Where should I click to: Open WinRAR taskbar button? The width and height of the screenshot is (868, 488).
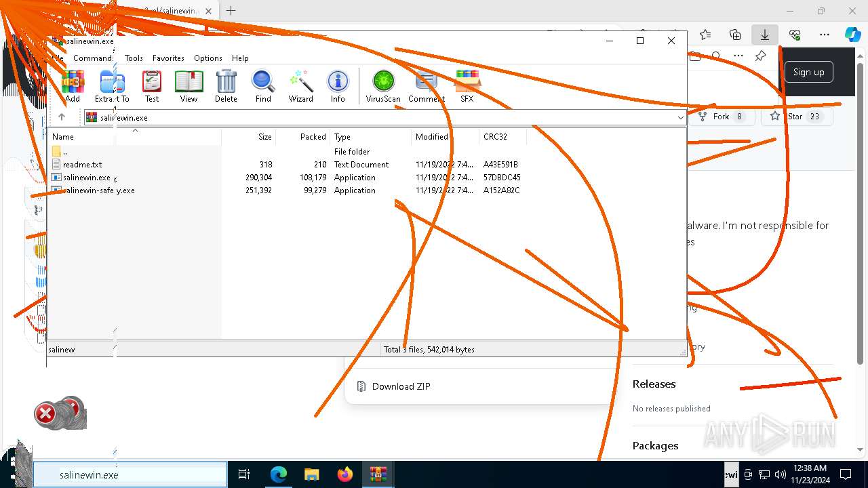click(x=378, y=474)
